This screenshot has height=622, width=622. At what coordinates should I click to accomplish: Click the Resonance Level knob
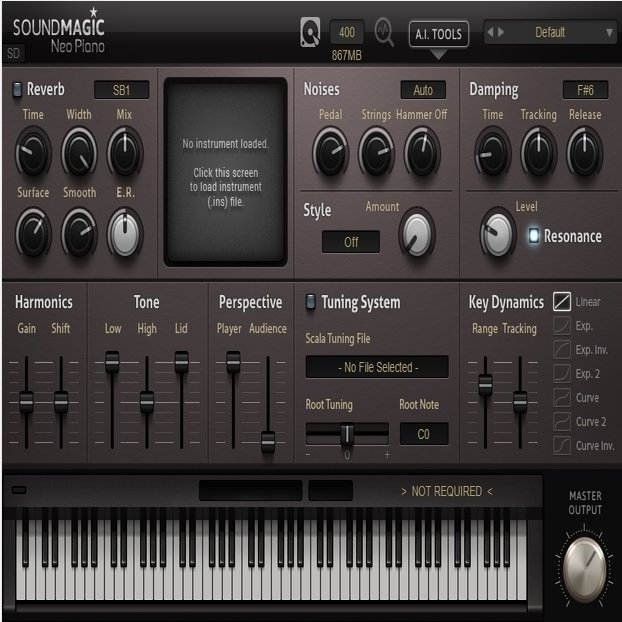[498, 234]
